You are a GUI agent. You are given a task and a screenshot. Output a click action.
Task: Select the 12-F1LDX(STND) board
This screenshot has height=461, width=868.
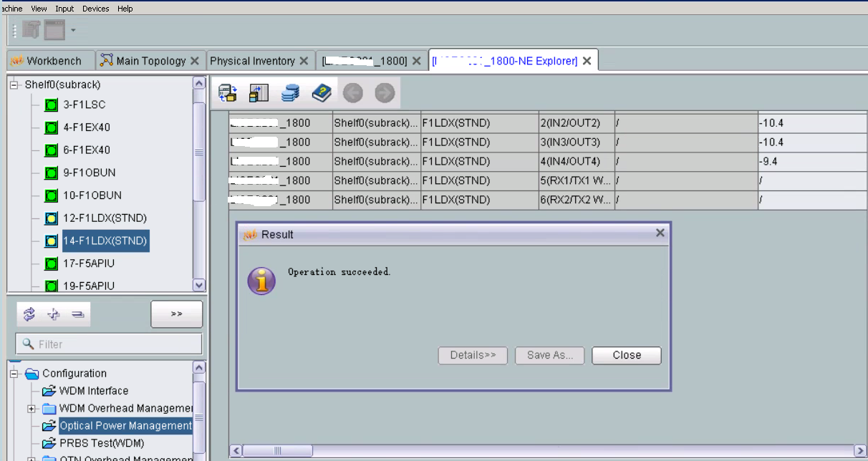click(x=105, y=218)
